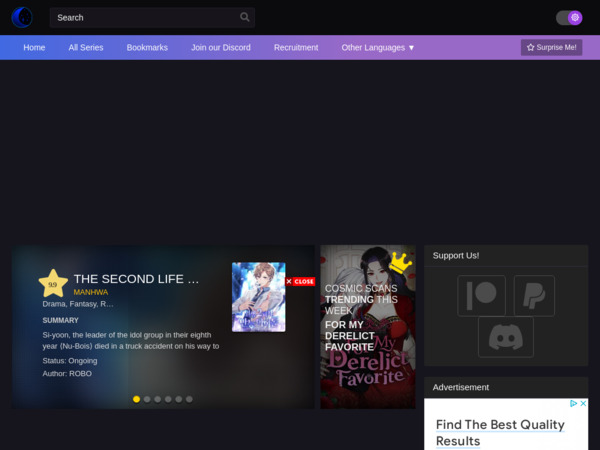Open the All Series menu item
This screenshot has width=600, height=450.
coord(86,47)
